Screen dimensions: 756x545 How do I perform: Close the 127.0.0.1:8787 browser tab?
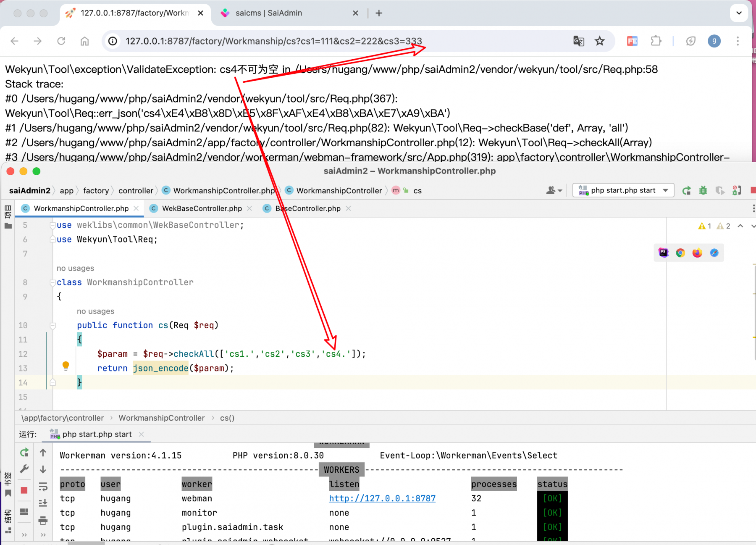tap(201, 13)
